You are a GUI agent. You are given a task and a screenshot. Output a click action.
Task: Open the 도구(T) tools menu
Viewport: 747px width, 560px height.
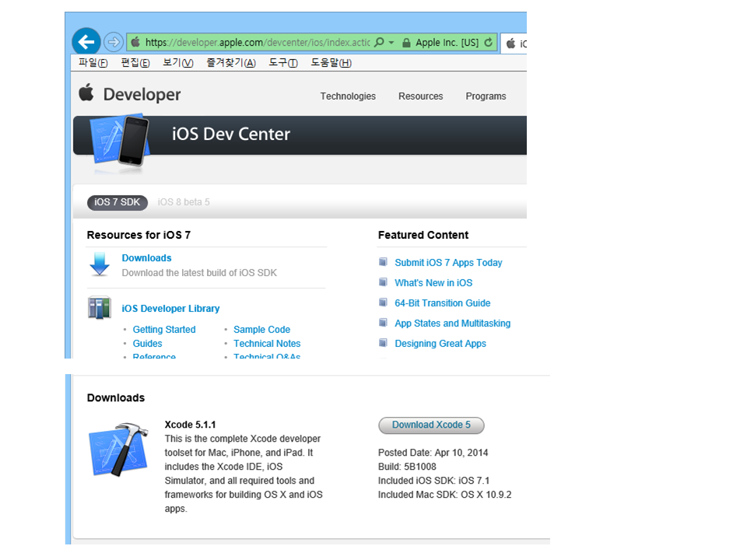(x=282, y=63)
